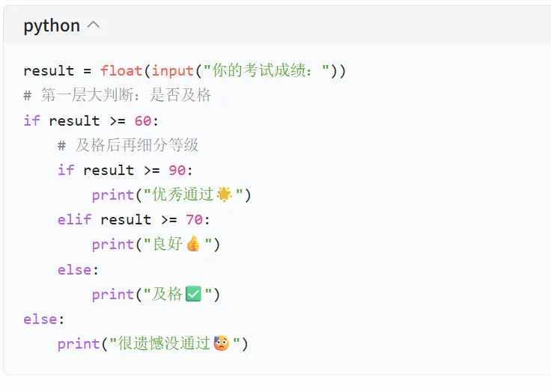The image size is (551, 392).
Task: Click the comment 及格后再细分等级
Action: pyautogui.click(x=128, y=145)
